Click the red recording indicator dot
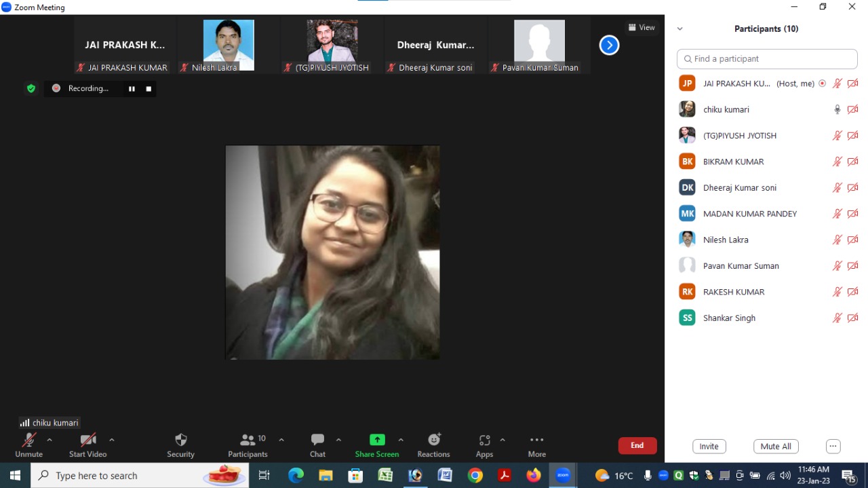868x488 pixels. (56, 88)
